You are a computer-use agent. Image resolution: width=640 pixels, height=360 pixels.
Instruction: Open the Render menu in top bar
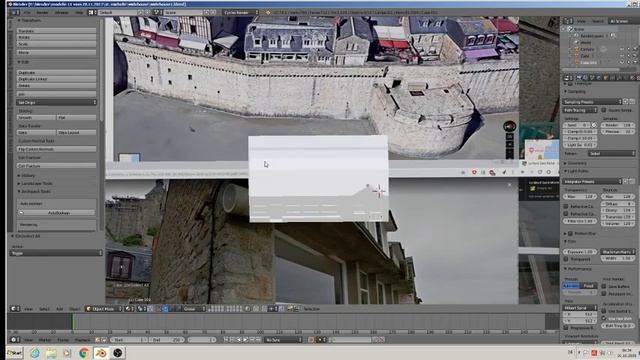pos(42,13)
